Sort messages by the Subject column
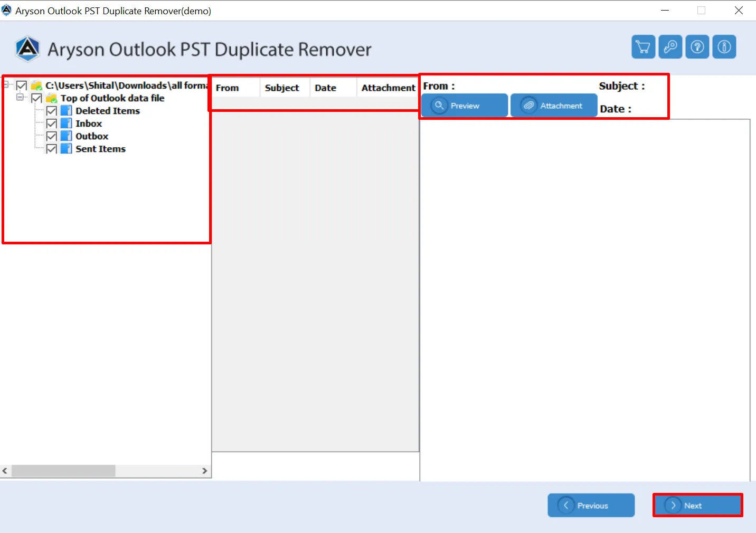Image resolution: width=756 pixels, height=533 pixels. pos(282,88)
